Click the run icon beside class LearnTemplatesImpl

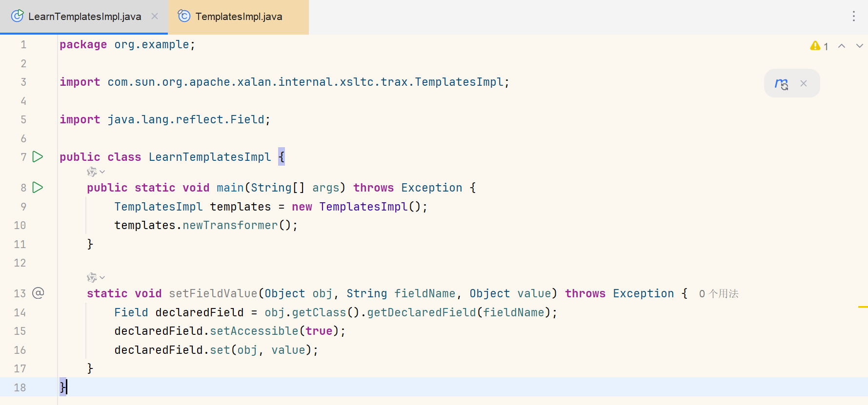click(38, 157)
